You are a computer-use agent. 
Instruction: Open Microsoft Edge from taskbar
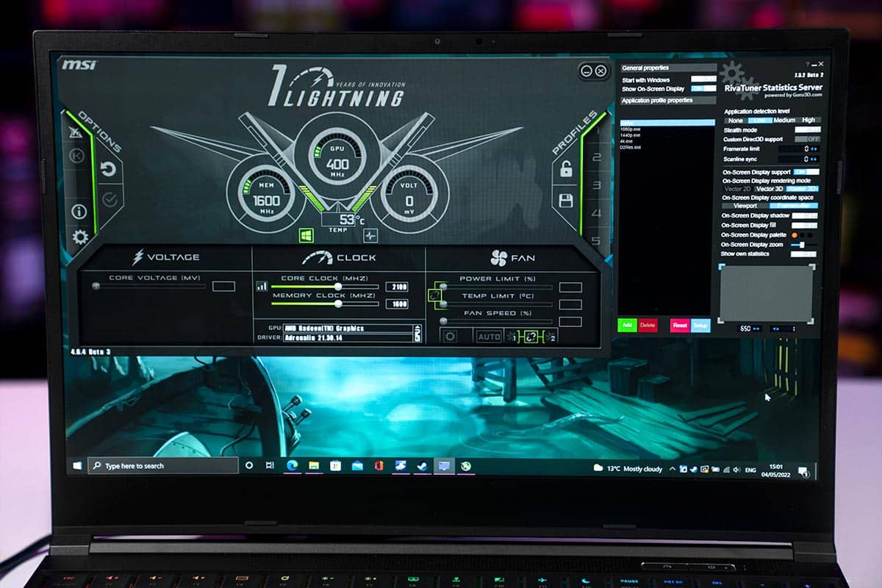click(293, 466)
